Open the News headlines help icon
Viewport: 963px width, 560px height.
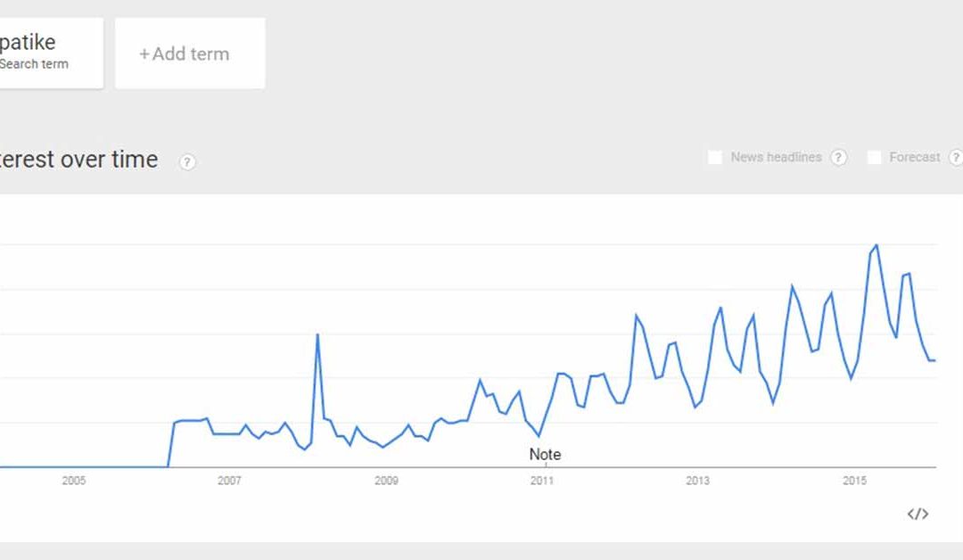838,158
